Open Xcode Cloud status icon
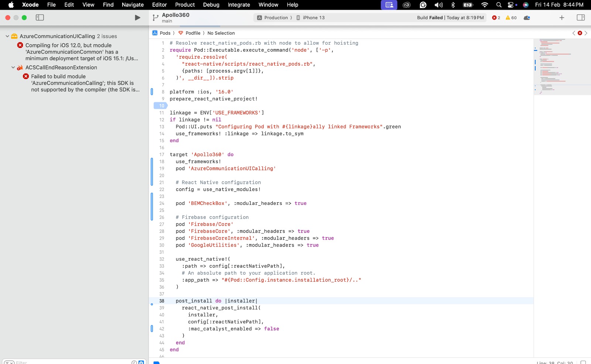Screen dimensions: 591x364 527,18
